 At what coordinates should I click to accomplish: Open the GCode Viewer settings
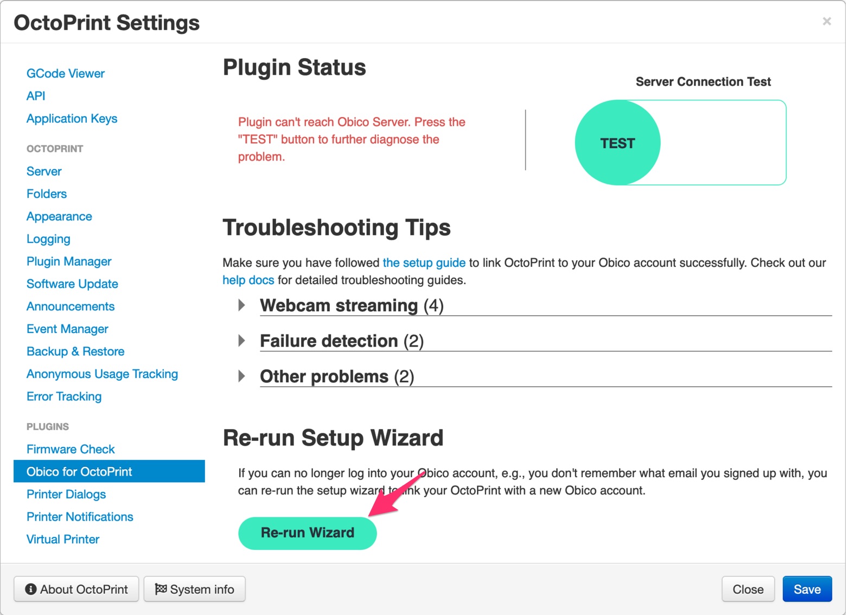click(x=66, y=73)
